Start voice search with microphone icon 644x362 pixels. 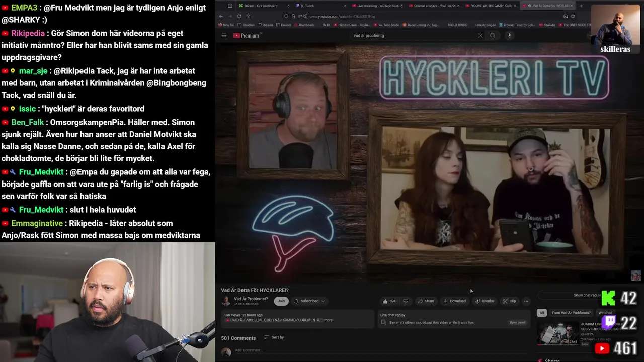pos(509,36)
